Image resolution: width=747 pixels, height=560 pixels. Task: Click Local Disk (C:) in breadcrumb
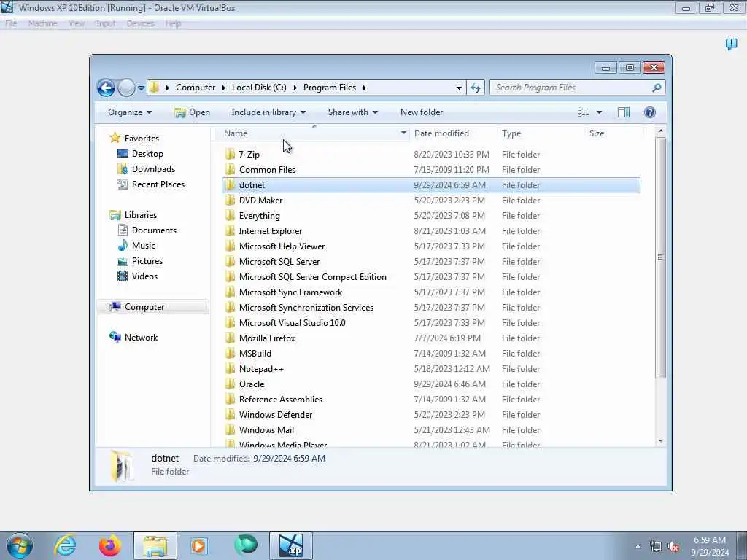[x=259, y=87]
